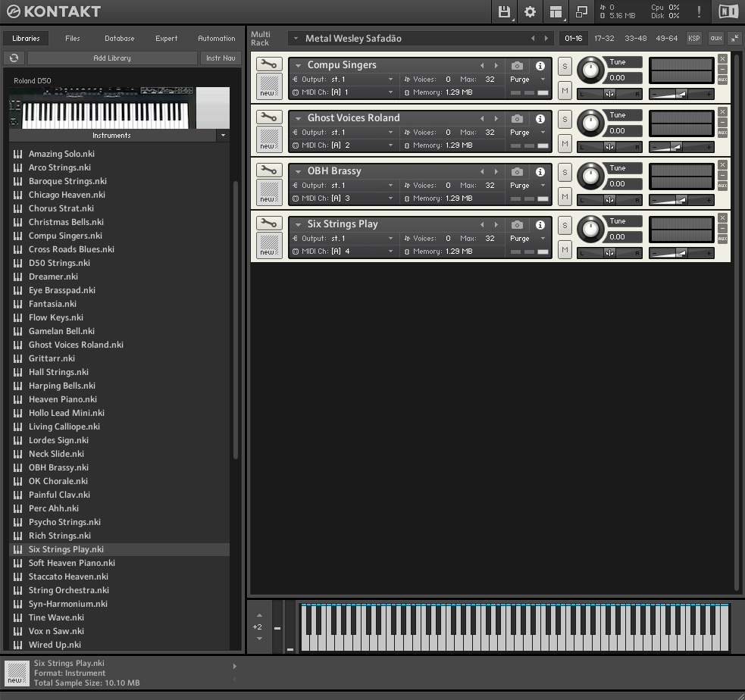Click the Native Instruments NI logo
Screen dimensions: 745x700
pos(728,12)
